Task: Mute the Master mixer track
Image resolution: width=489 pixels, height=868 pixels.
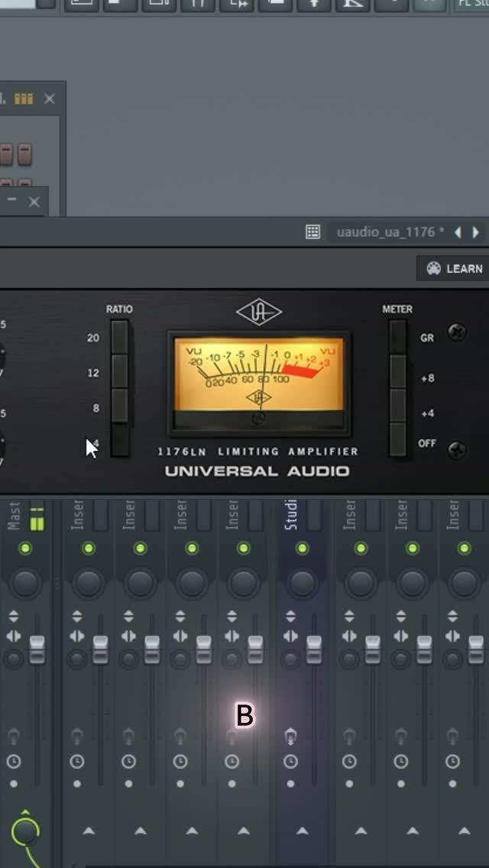Action: (25, 548)
